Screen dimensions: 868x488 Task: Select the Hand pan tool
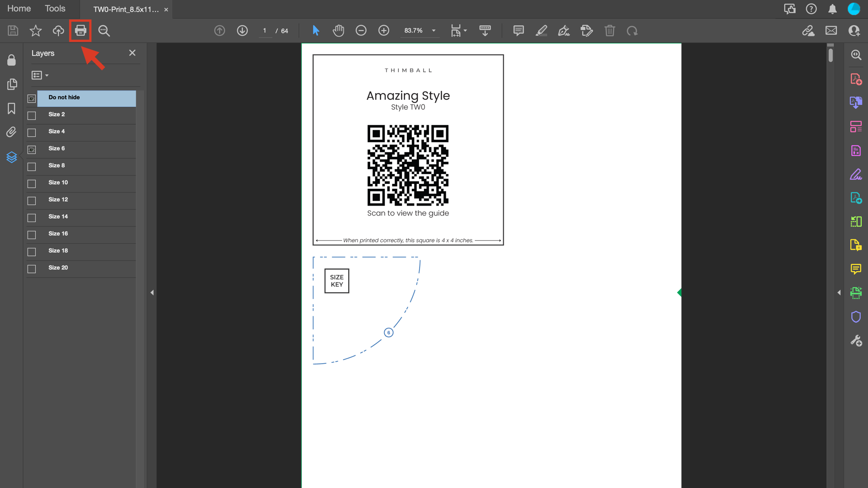tap(338, 31)
